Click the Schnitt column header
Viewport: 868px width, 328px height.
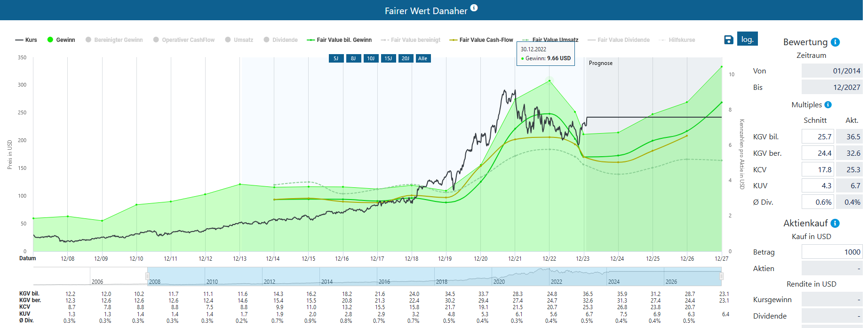tap(815, 120)
